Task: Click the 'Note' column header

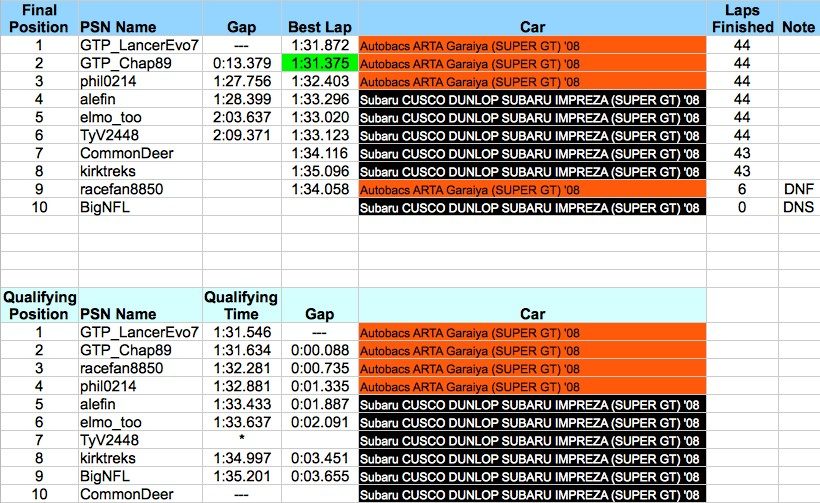Action: (799, 18)
